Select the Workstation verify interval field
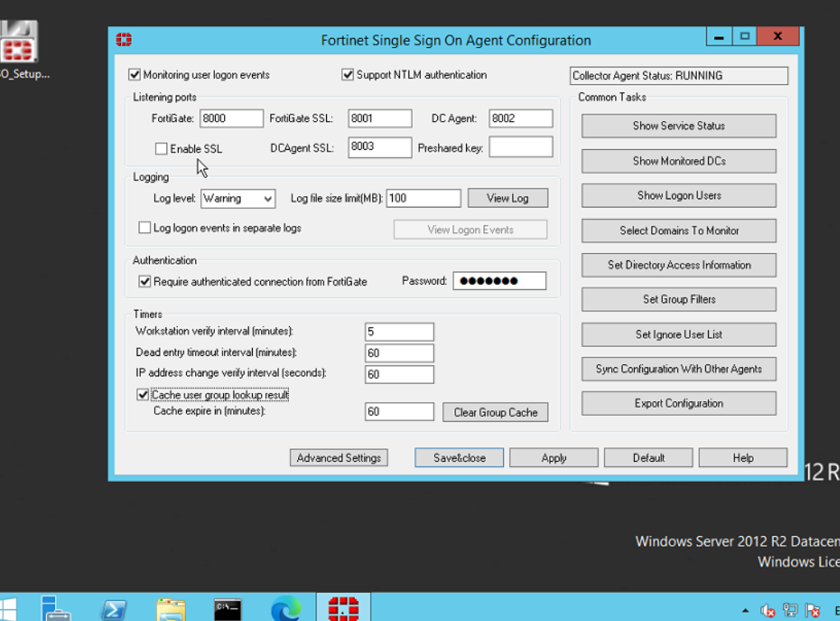This screenshot has width=840, height=621. click(399, 332)
